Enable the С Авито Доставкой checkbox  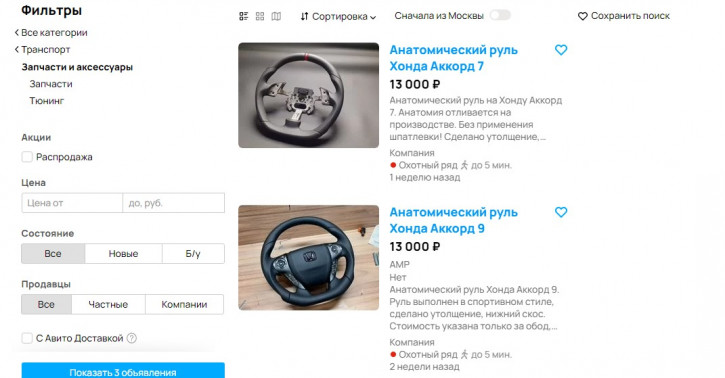pos(27,338)
